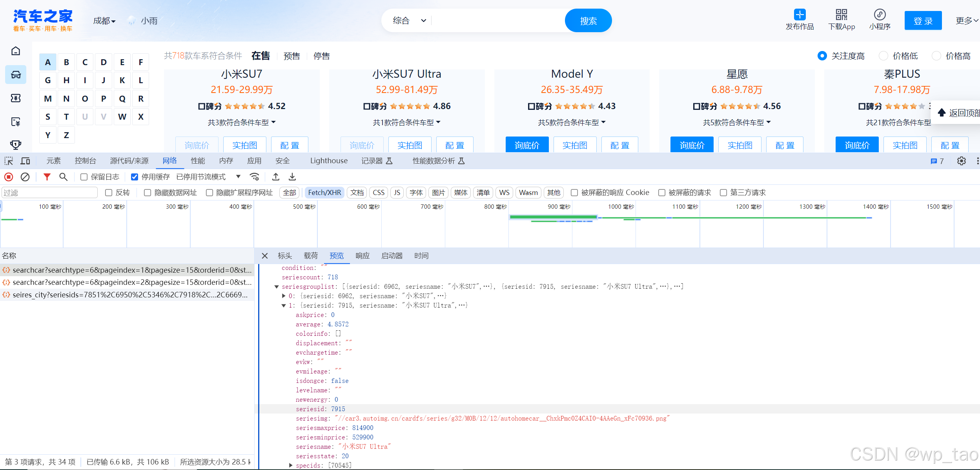Click the record network log icon
Viewport: 980px width, 470px height.
(9, 177)
